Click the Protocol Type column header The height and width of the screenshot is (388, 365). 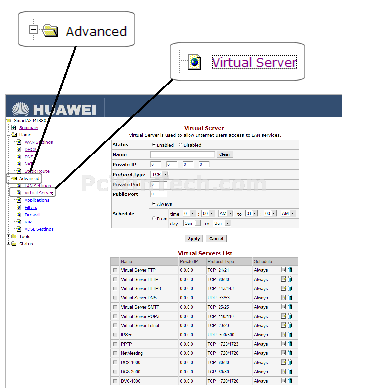click(x=229, y=261)
